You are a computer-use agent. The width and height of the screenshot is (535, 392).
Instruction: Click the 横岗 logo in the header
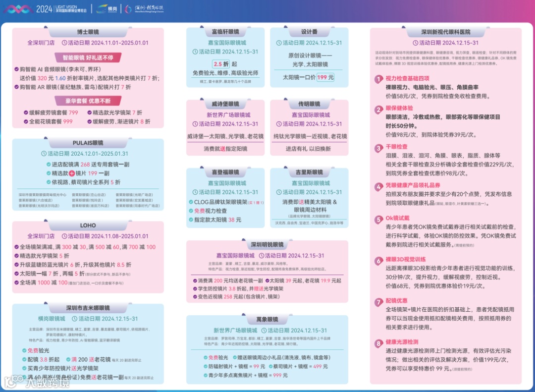(107, 9)
